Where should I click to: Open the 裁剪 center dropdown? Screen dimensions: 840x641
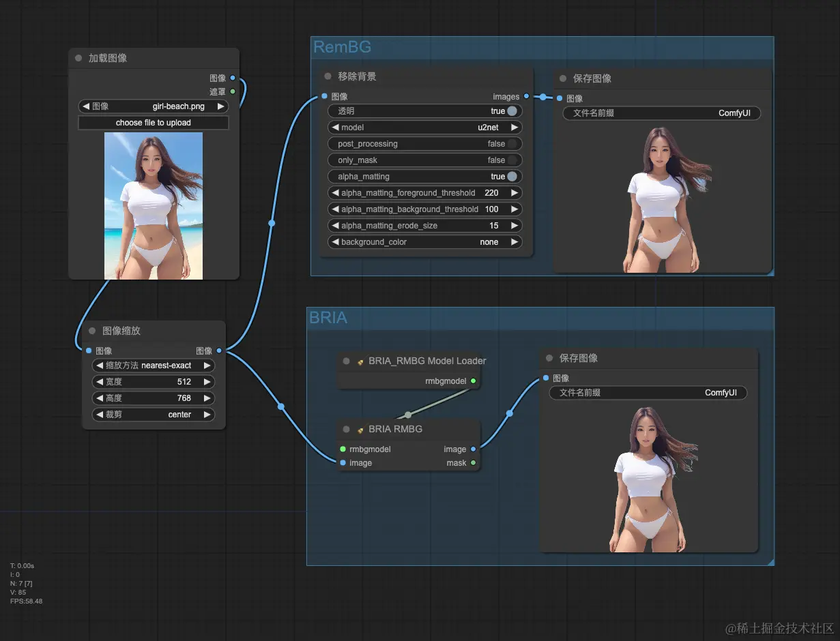[154, 415]
